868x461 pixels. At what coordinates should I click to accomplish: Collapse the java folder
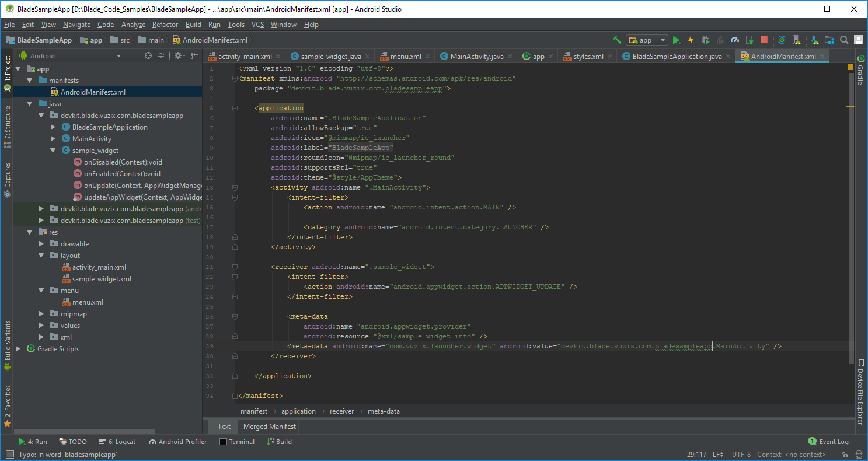[x=30, y=104]
